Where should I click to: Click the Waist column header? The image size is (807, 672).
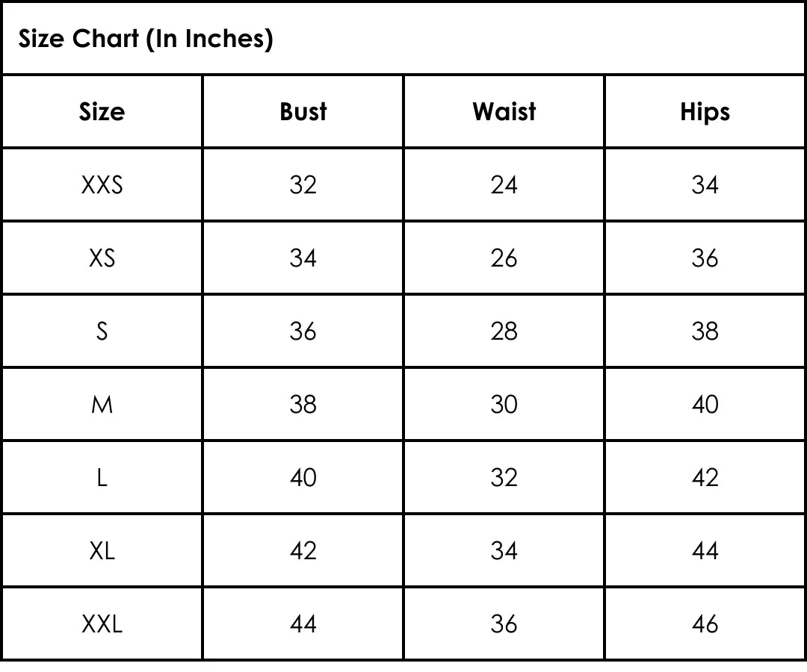[x=504, y=111]
